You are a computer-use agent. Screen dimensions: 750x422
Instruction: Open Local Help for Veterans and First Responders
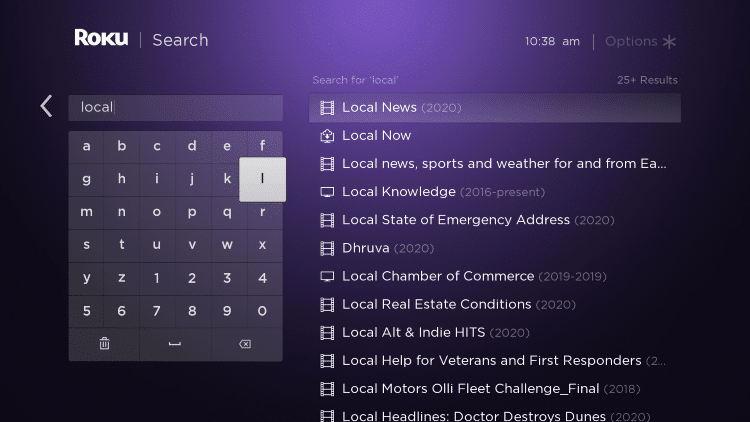pos(495,361)
